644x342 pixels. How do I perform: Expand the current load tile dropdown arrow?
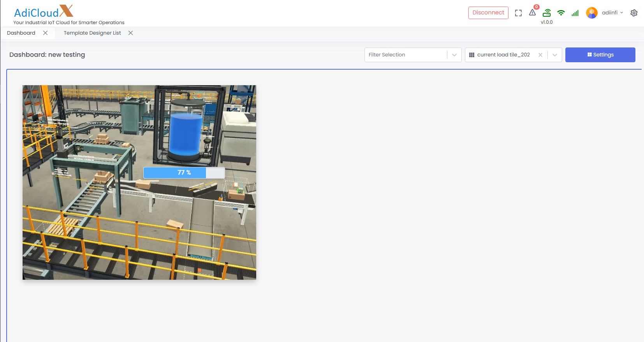(x=555, y=55)
